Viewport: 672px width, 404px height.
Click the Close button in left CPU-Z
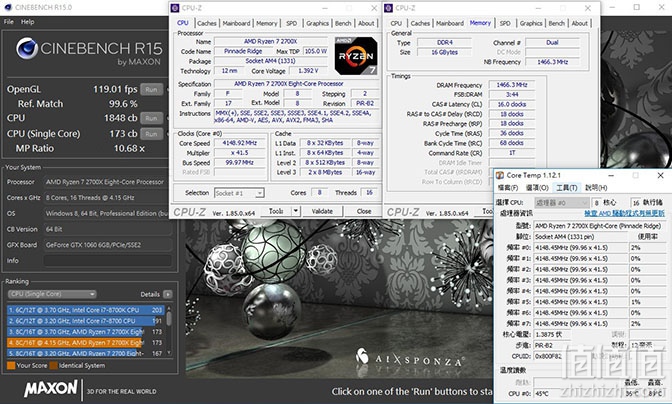(364, 211)
